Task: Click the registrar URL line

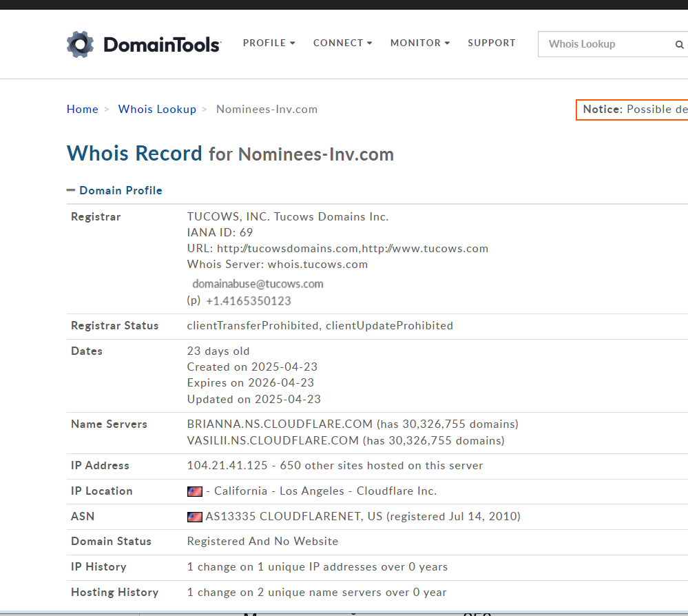Action: click(337, 249)
